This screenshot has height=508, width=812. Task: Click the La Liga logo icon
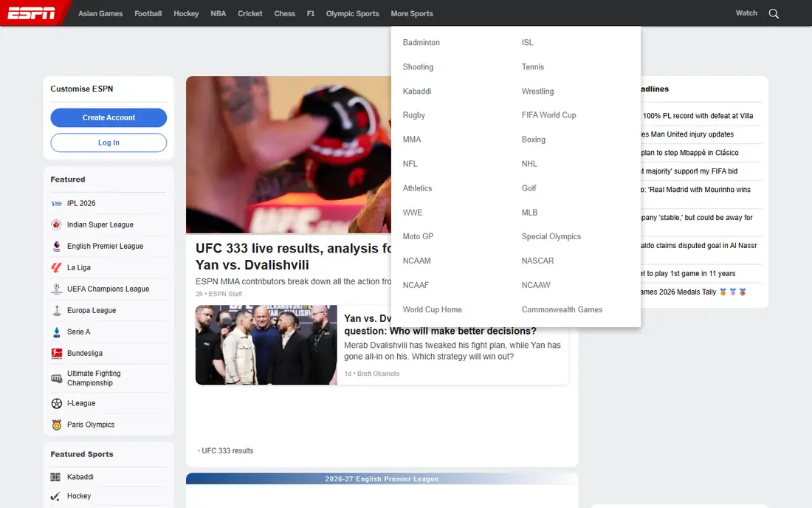click(x=56, y=268)
